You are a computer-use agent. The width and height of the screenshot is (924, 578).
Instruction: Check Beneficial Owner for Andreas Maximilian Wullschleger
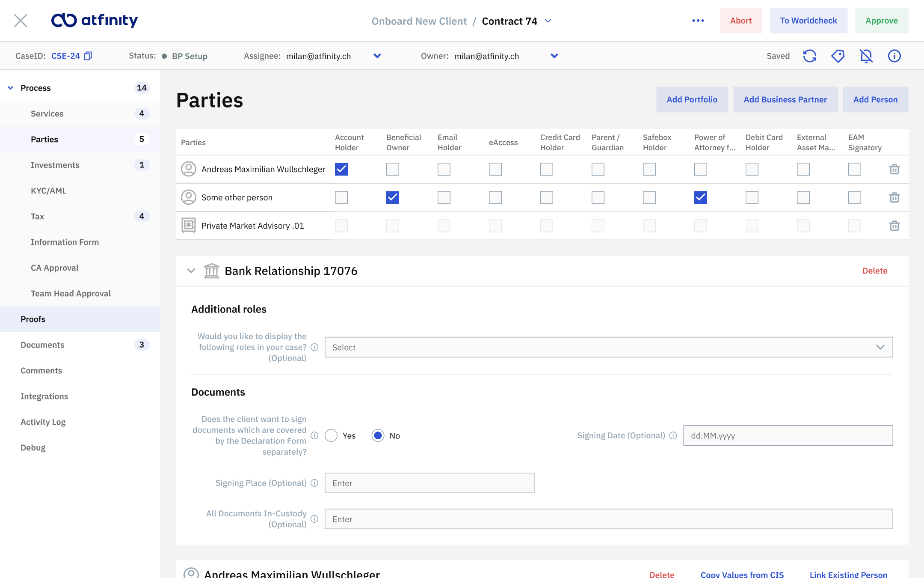393,169
